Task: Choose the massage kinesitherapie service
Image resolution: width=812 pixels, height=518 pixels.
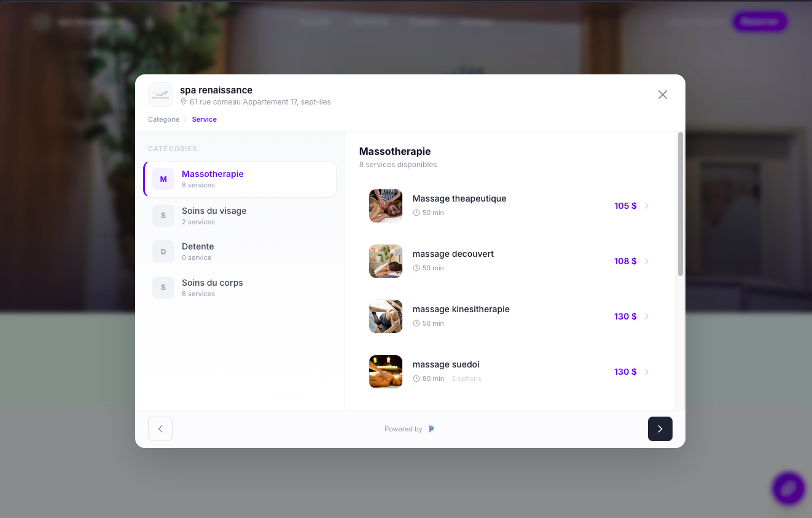Action: pos(510,316)
